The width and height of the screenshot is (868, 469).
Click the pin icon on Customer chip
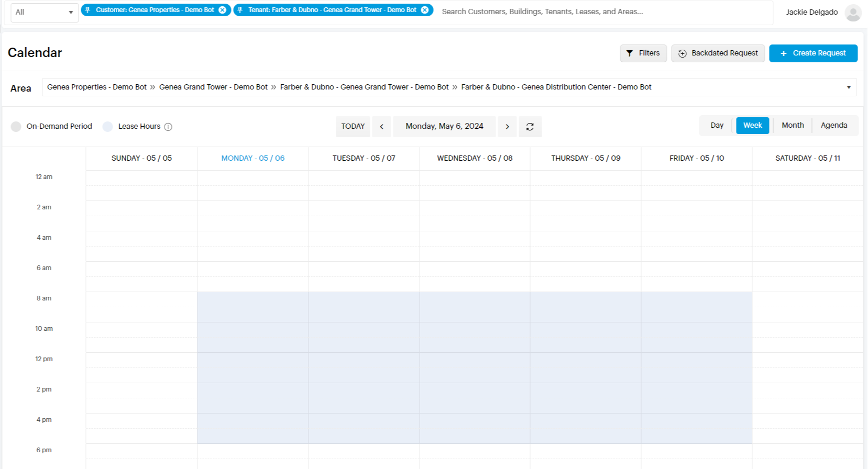click(x=88, y=10)
